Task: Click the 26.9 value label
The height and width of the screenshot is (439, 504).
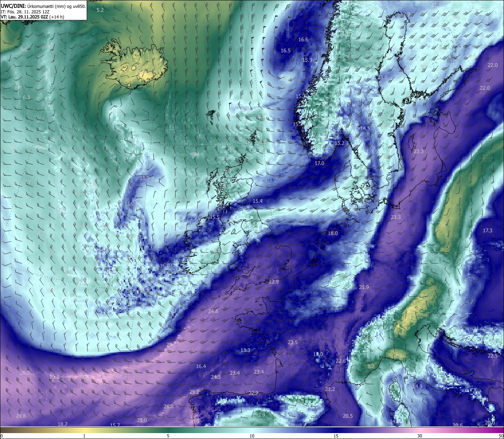Action: coord(194,421)
